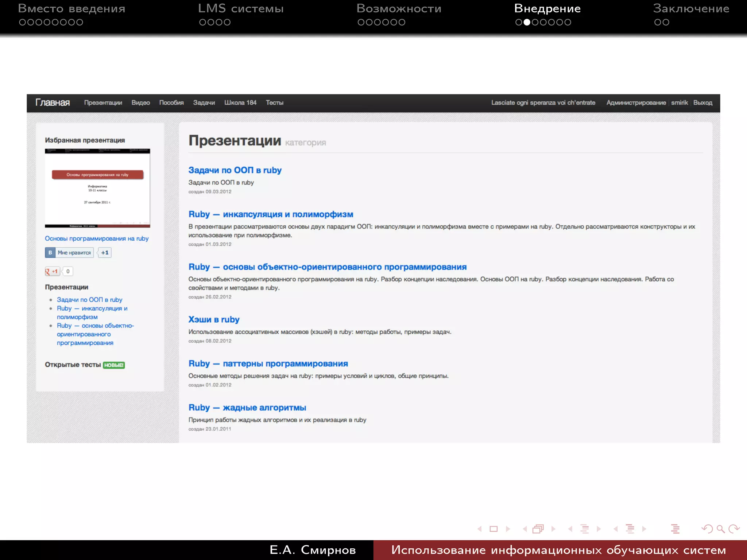
Task: Click the first circle under Возможности
Action: coord(361,22)
